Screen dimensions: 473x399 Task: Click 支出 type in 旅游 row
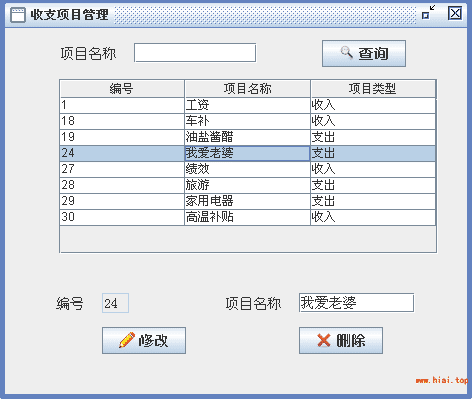click(x=373, y=185)
